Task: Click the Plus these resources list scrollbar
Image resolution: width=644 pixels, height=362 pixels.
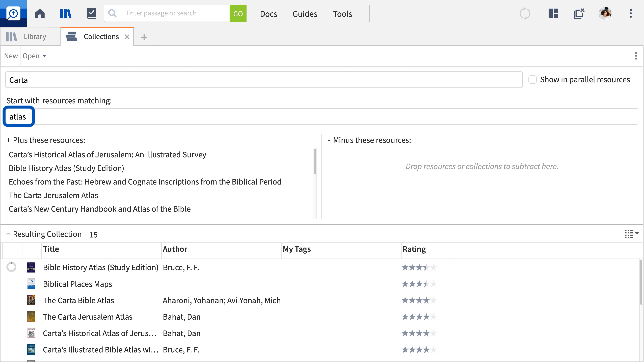Action: pyautogui.click(x=315, y=161)
